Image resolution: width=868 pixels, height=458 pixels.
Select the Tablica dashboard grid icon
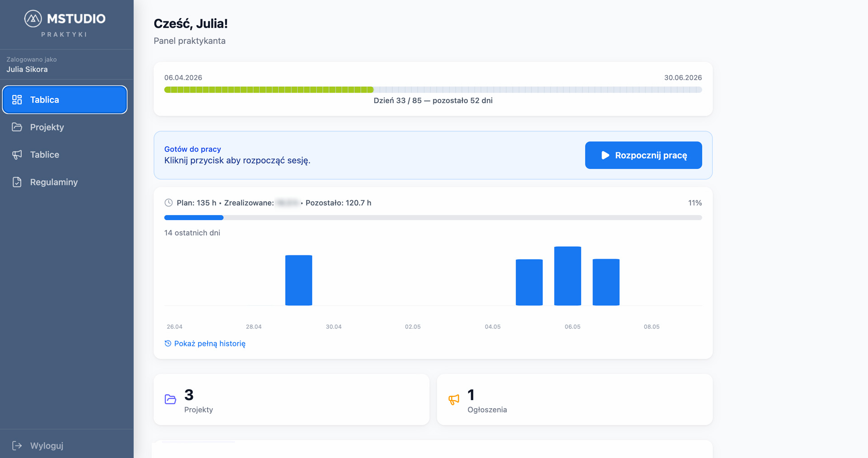tap(17, 100)
